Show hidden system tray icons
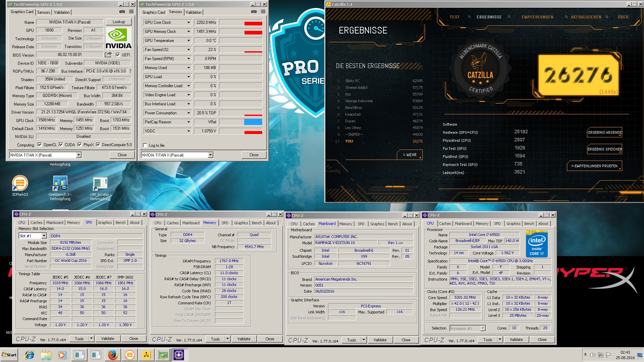Viewport: 644px width, 362px height. click(x=585, y=355)
